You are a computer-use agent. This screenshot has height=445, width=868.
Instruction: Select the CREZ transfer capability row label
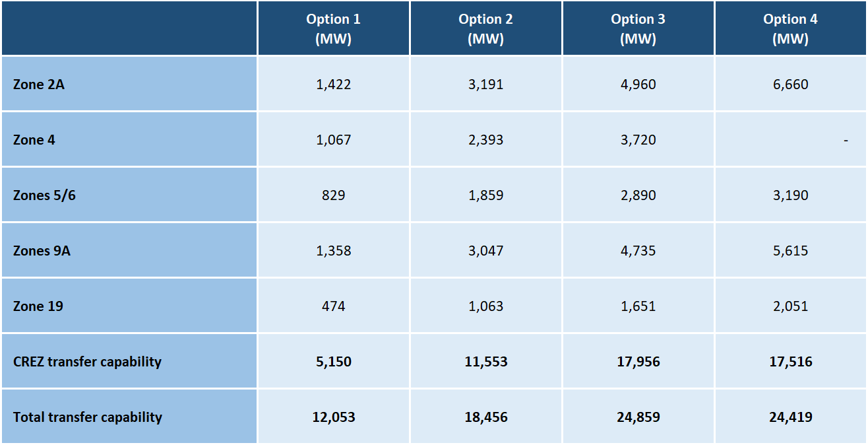(87, 362)
